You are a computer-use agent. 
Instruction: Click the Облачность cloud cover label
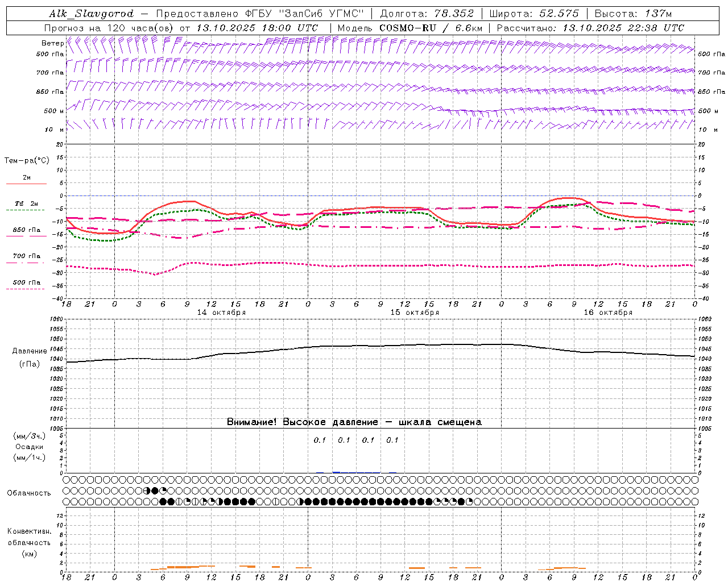29,493
